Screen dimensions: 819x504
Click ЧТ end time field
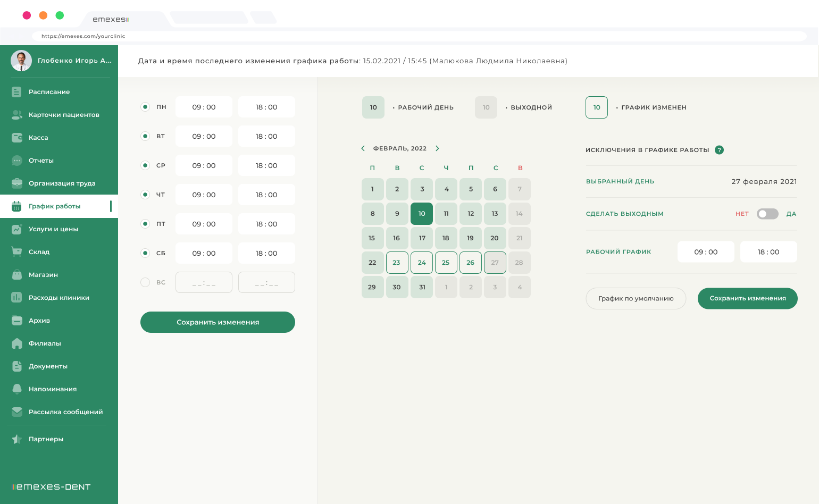266,195
